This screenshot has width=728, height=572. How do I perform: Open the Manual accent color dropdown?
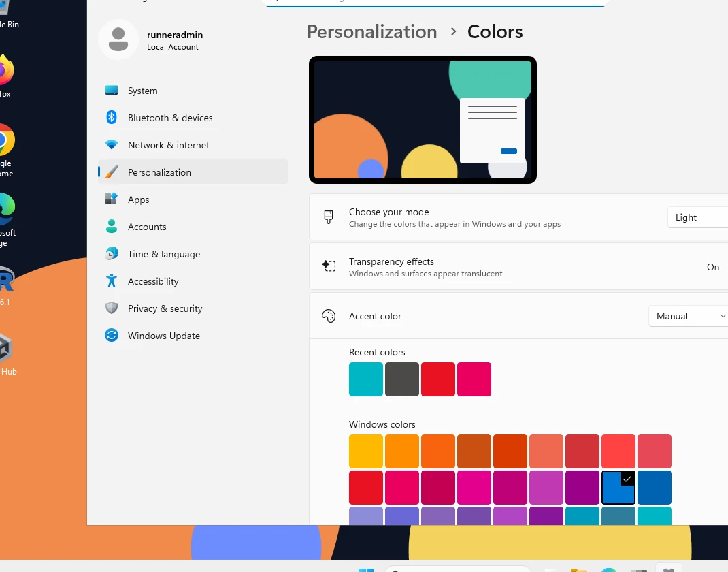688,316
